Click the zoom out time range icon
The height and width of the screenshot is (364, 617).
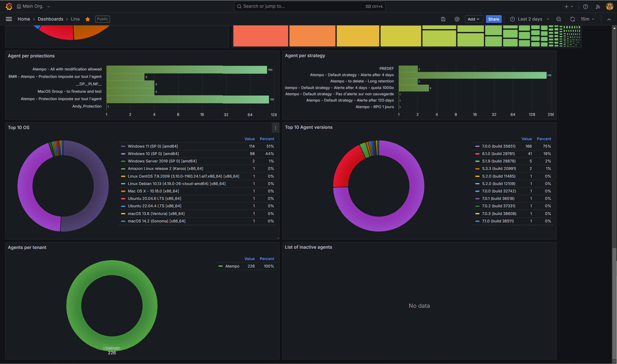[x=559, y=19]
